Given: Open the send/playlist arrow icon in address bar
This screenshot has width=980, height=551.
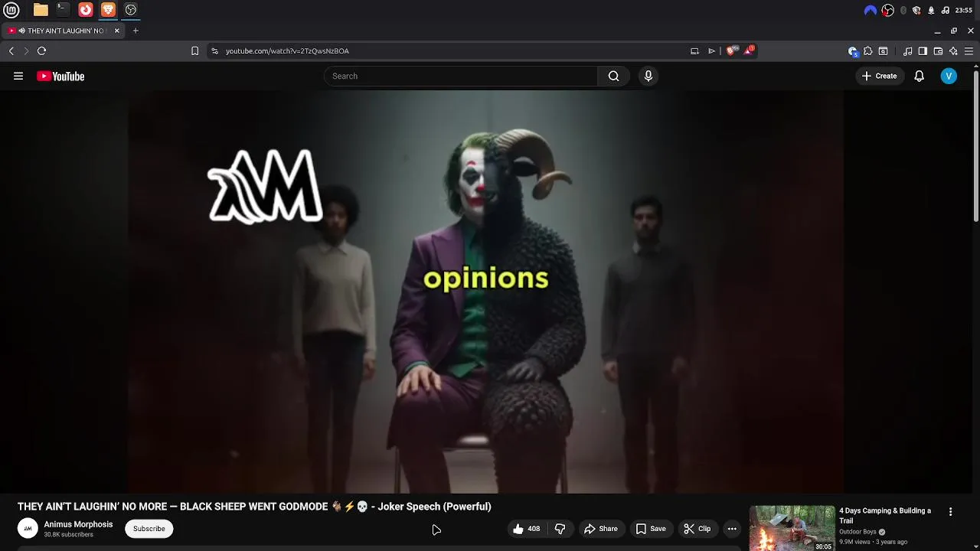Looking at the screenshot, I should 711,51.
